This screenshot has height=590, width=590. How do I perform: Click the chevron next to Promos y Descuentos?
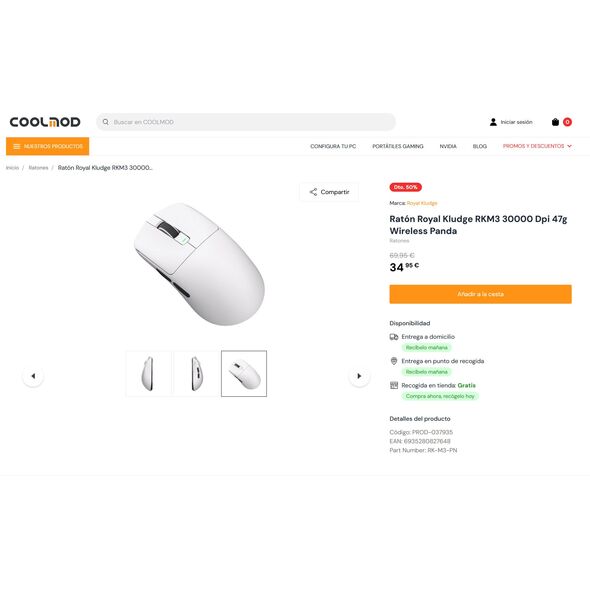click(569, 146)
